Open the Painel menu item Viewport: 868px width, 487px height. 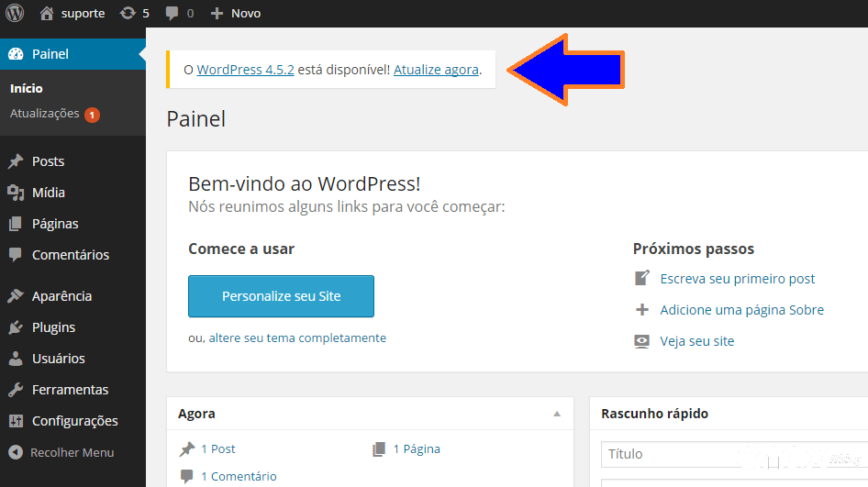pyautogui.click(x=72, y=54)
